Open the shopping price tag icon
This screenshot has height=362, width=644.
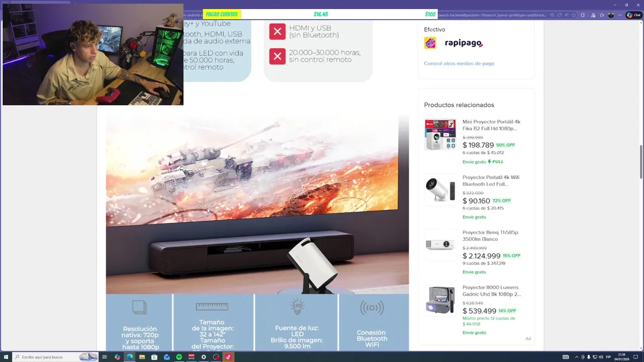click(x=559, y=15)
